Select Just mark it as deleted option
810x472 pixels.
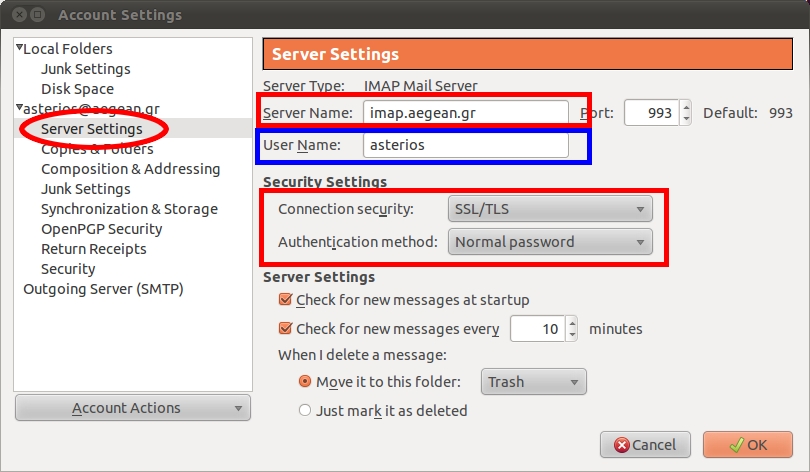coord(305,411)
